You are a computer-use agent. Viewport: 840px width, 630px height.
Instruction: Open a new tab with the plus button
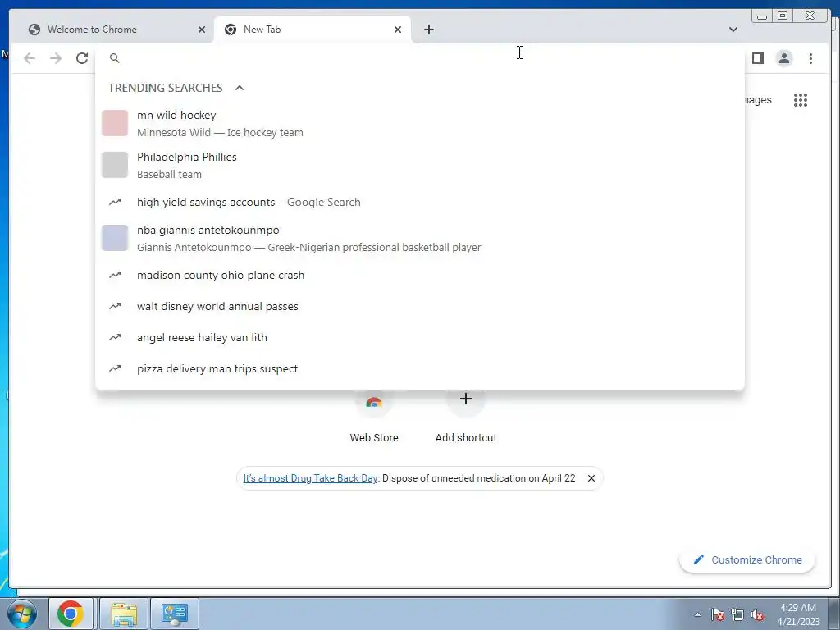[428, 30]
